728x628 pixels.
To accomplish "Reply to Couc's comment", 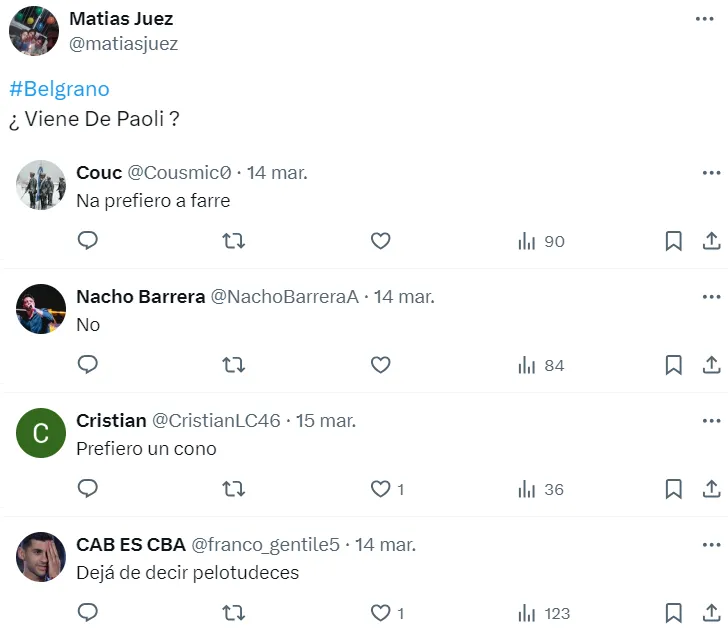I will point(88,241).
